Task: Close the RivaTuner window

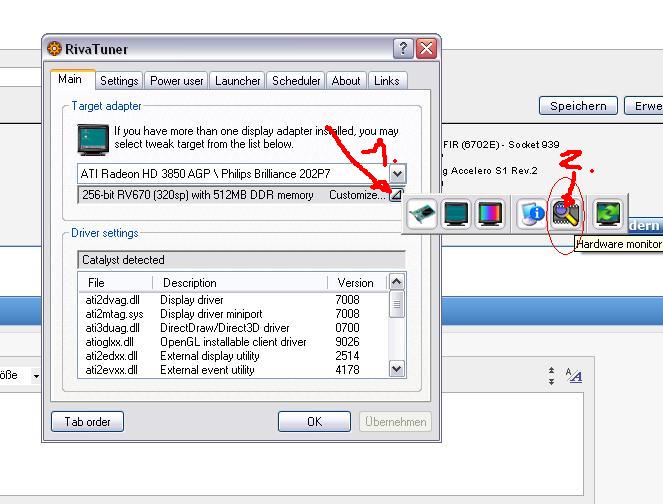Action: tap(426, 49)
